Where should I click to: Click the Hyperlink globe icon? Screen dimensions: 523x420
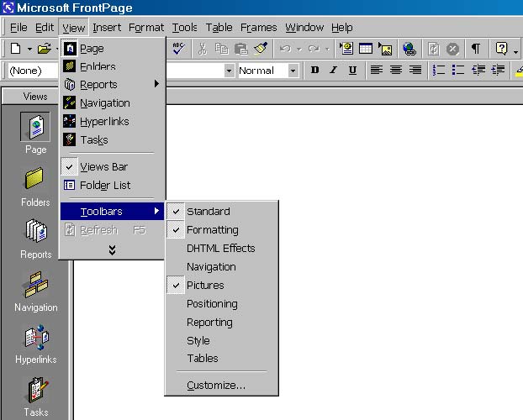pos(409,49)
